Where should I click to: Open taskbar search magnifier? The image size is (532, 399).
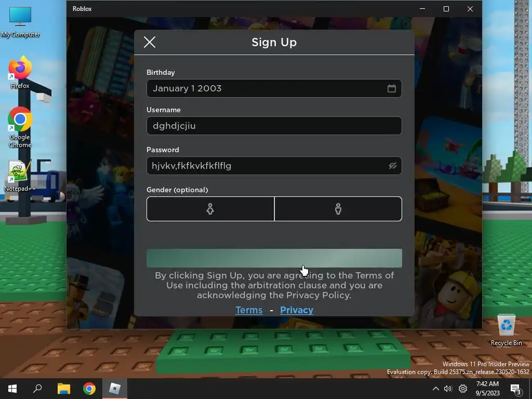tap(37, 389)
